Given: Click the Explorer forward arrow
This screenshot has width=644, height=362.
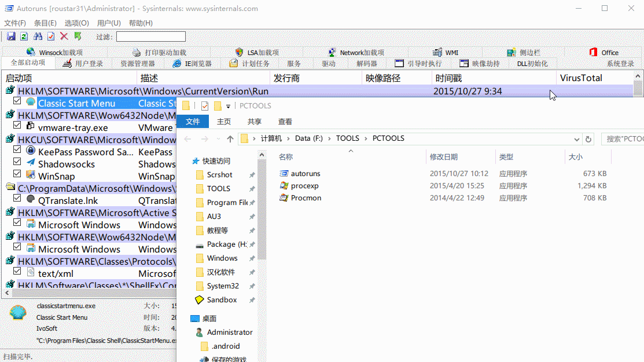Looking at the screenshot, I should 204,139.
